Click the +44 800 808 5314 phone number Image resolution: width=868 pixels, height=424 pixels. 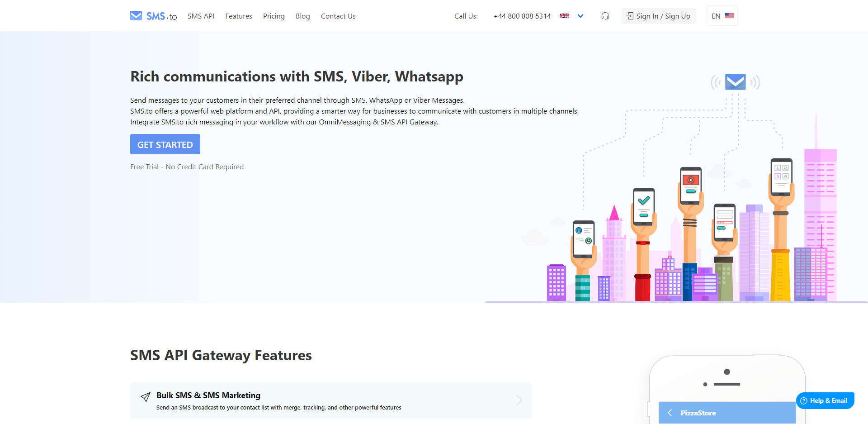[x=522, y=16]
